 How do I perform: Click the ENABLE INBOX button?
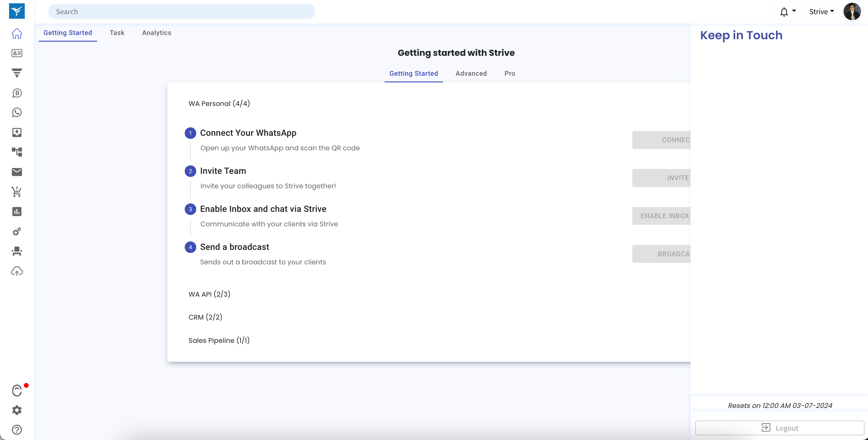coord(662,216)
